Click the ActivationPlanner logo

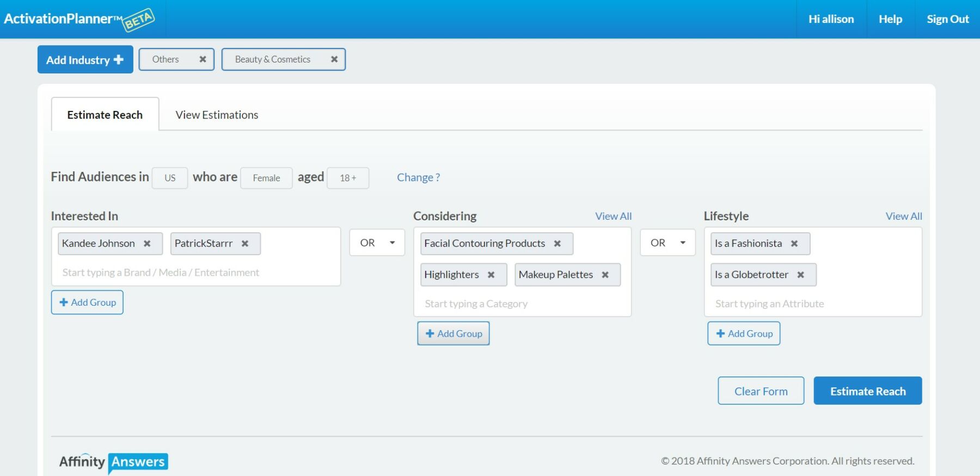79,20
